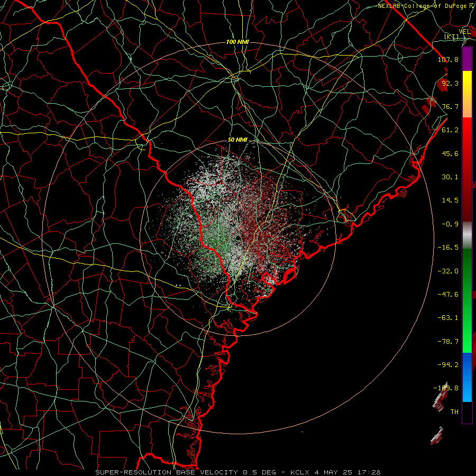The height and width of the screenshot is (476, 476).
Task: Click the -78.7 velocity scale value
Action: (448, 342)
